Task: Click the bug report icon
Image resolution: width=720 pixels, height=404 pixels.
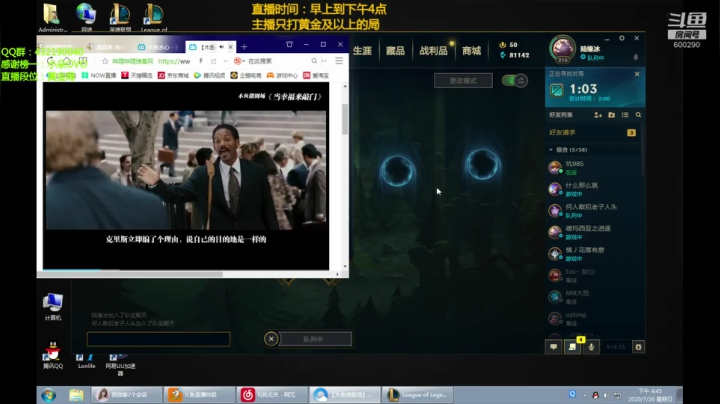Action: point(638,347)
